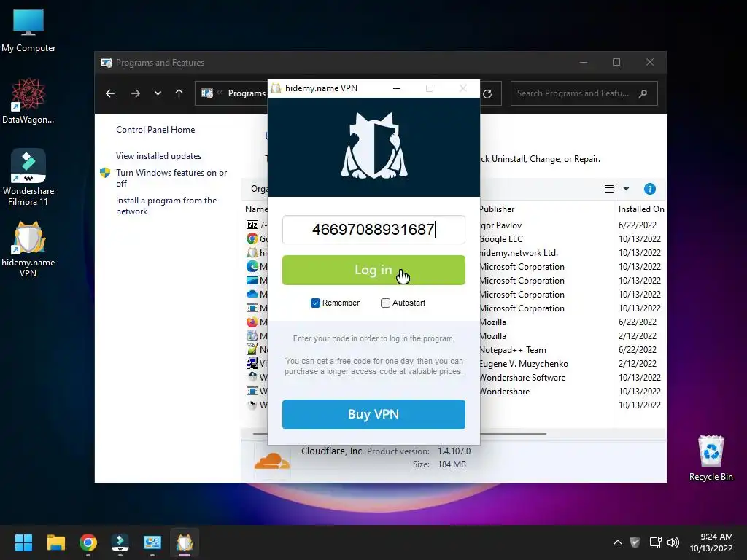
Task: Click the horizontal scrollbar of program list
Action: point(399,434)
